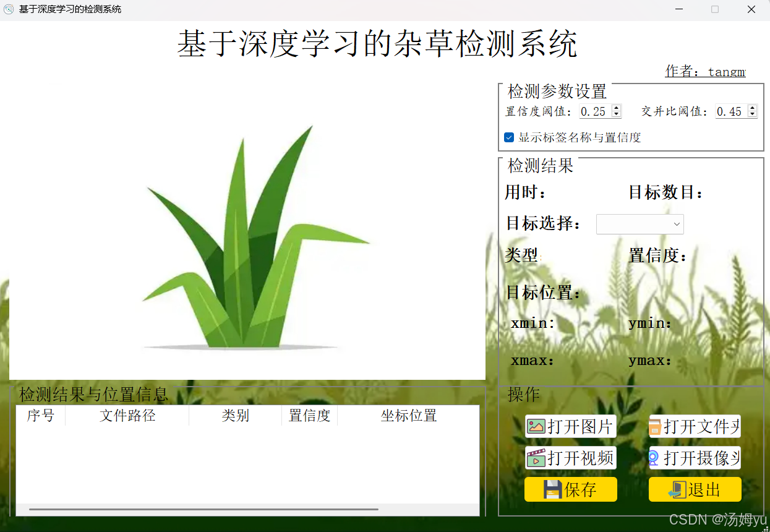The height and width of the screenshot is (532, 770).
Task: Click the 用时： label
Action: (526, 192)
